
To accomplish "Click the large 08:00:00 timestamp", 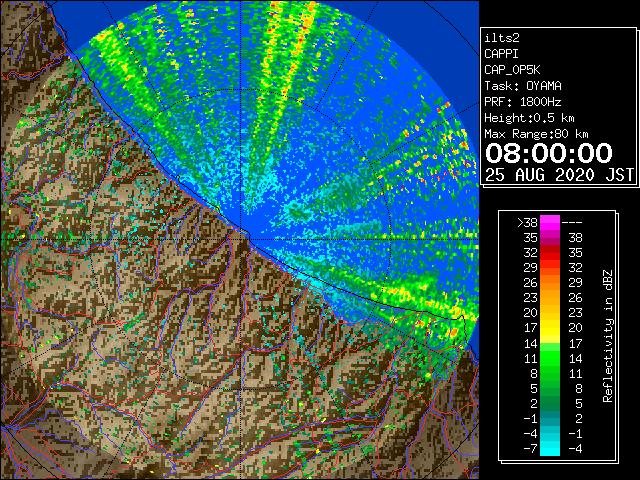I will pyautogui.click(x=549, y=153).
